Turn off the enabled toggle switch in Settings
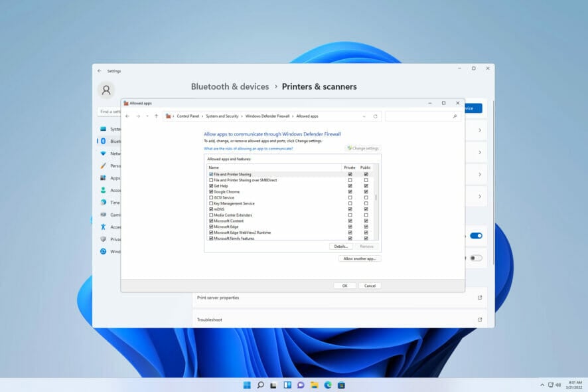Image resolution: width=588 pixels, height=392 pixels. 477,236
